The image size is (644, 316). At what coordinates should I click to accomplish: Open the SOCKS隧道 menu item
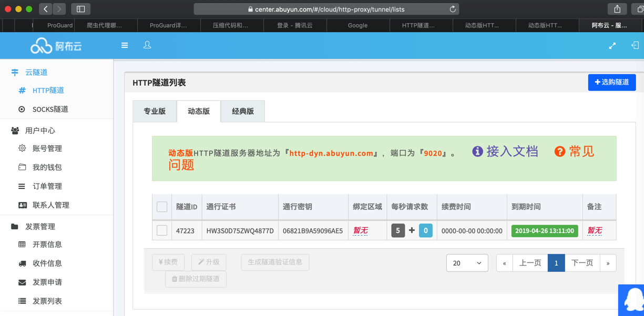click(50, 109)
